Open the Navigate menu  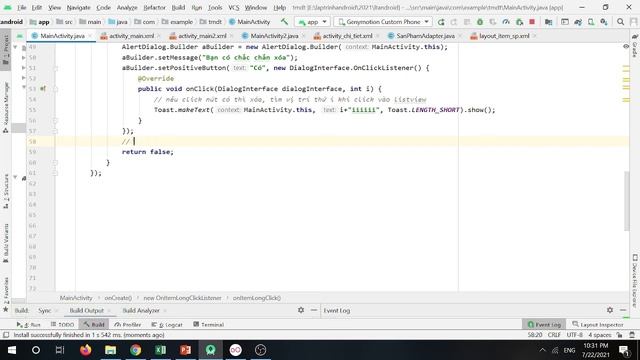(x=78, y=7)
